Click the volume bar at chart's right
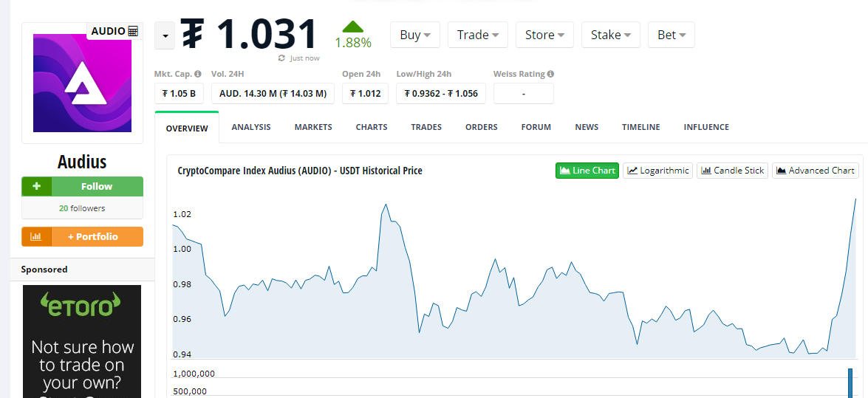Viewport: 868px width, 398px height. (x=850, y=382)
